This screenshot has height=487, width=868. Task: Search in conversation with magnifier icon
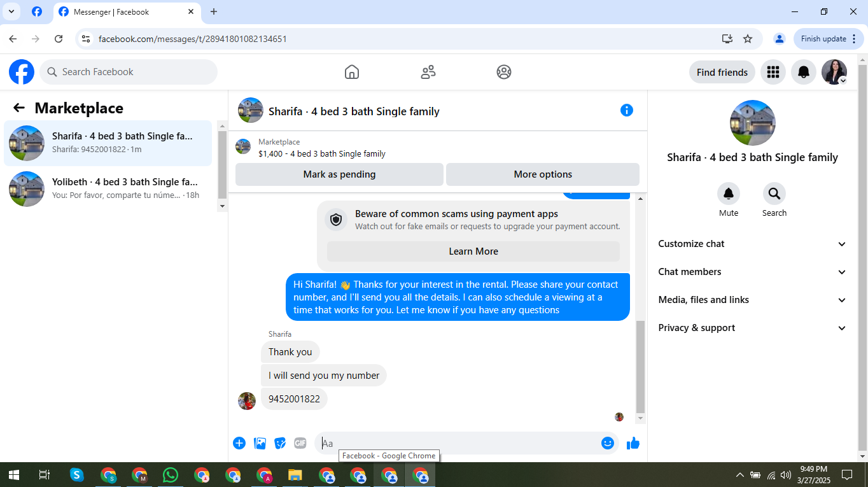click(774, 194)
